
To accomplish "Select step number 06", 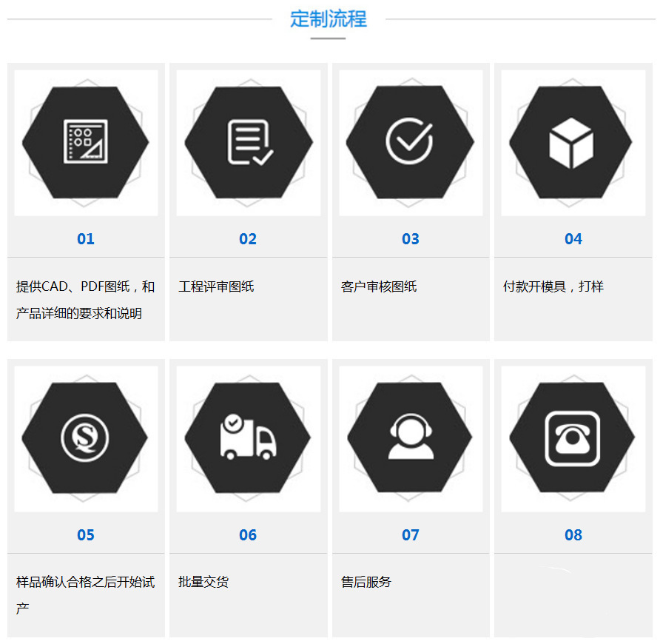I will pyautogui.click(x=248, y=535).
